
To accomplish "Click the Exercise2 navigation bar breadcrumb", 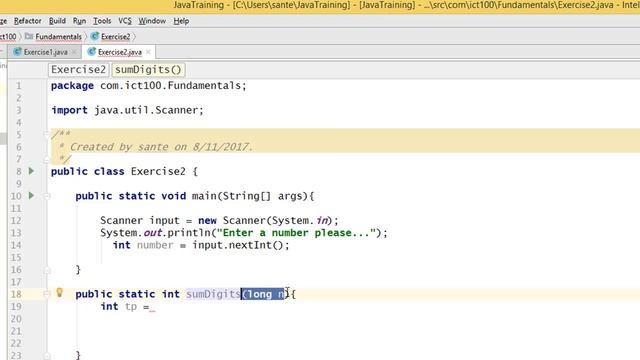I will point(116,37).
